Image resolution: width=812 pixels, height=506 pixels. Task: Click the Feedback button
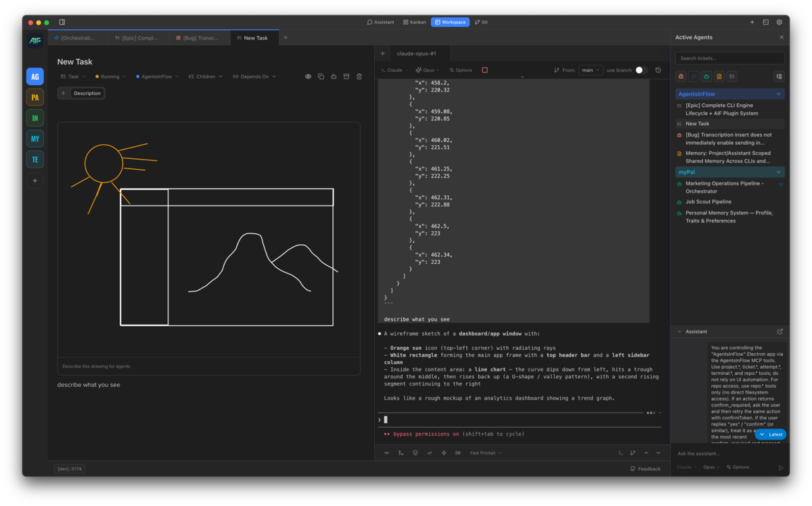point(644,468)
